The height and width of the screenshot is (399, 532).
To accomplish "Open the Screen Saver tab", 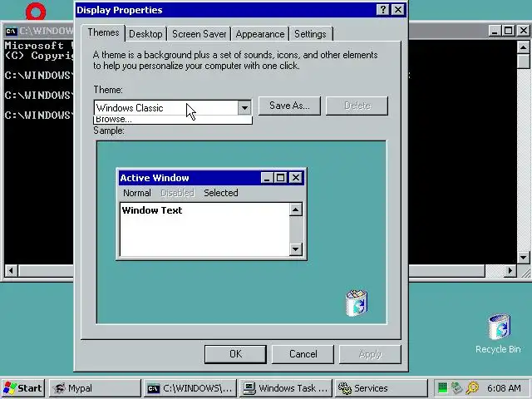I will (x=199, y=34).
